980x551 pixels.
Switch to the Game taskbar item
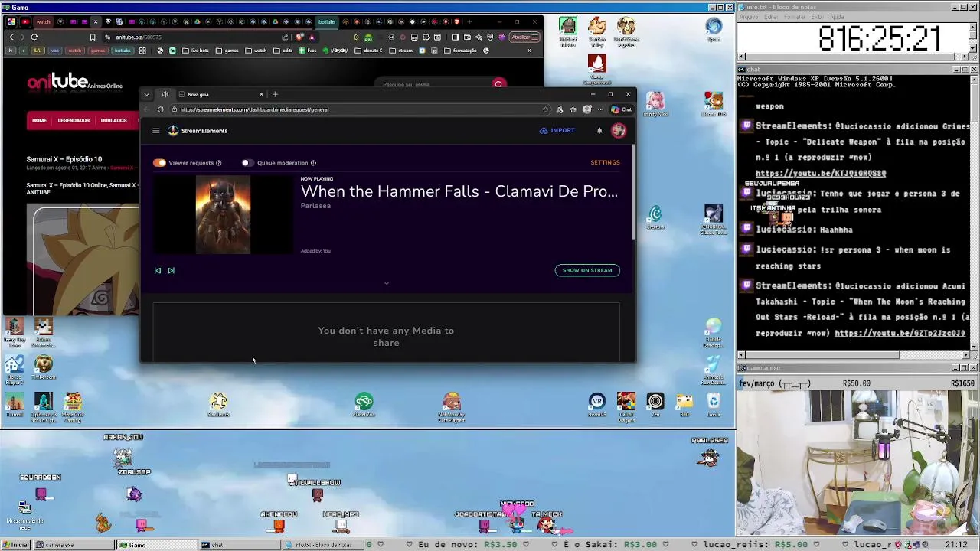click(157, 545)
